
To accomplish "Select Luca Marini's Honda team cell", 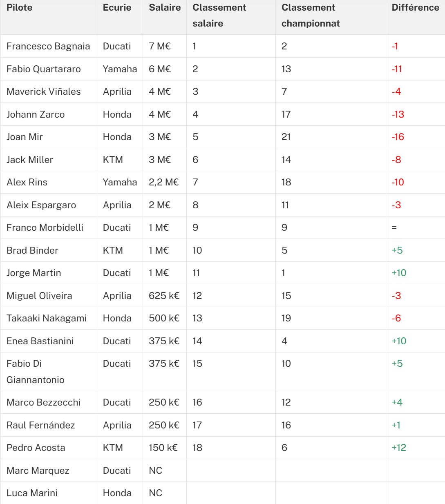I will 117,493.
